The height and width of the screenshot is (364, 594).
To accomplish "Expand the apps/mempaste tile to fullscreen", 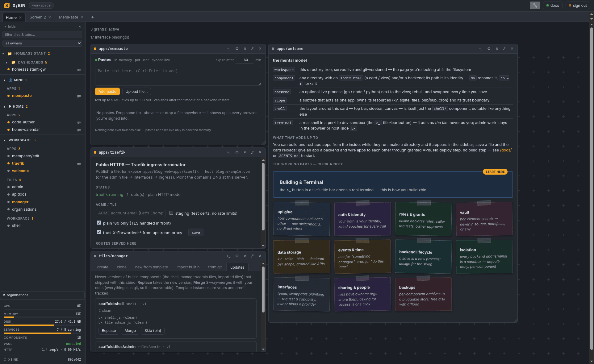I will (x=252, y=49).
